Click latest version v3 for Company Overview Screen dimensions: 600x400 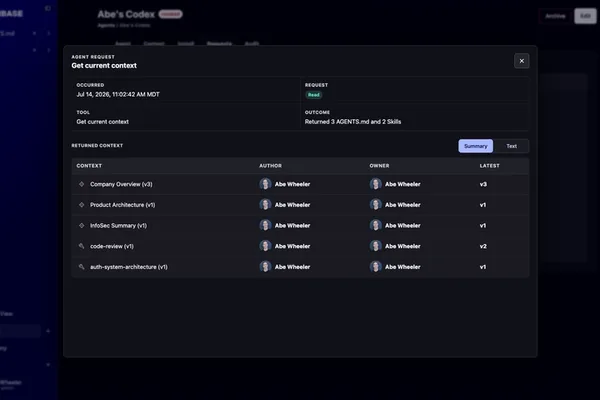(x=483, y=184)
